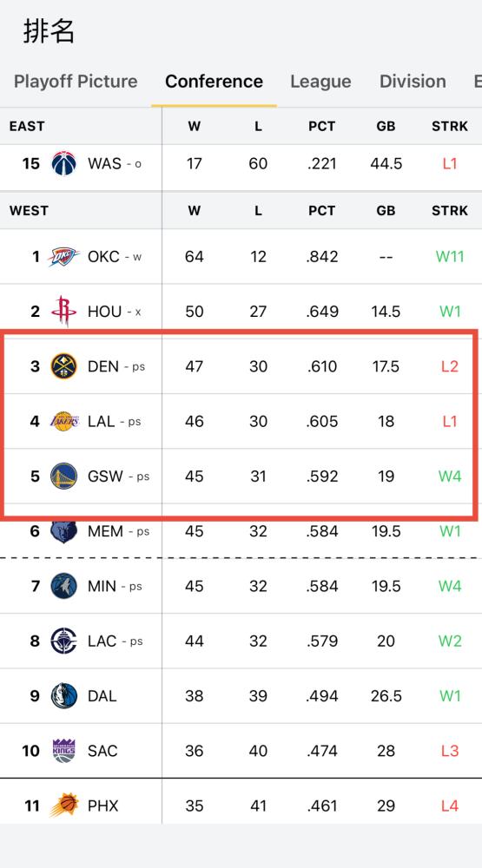Sort West standings by PCT header
482x868 pixels.
pyautogui.click(x=322, y=211)
